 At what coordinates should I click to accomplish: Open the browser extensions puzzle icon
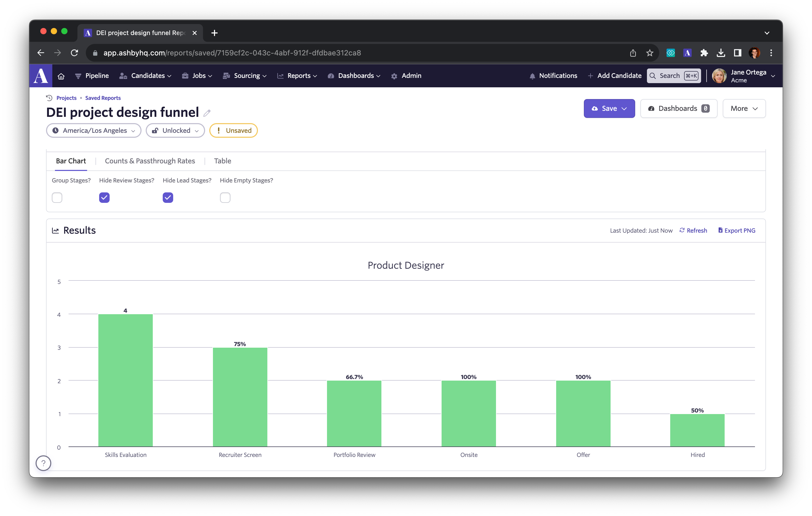704,53
